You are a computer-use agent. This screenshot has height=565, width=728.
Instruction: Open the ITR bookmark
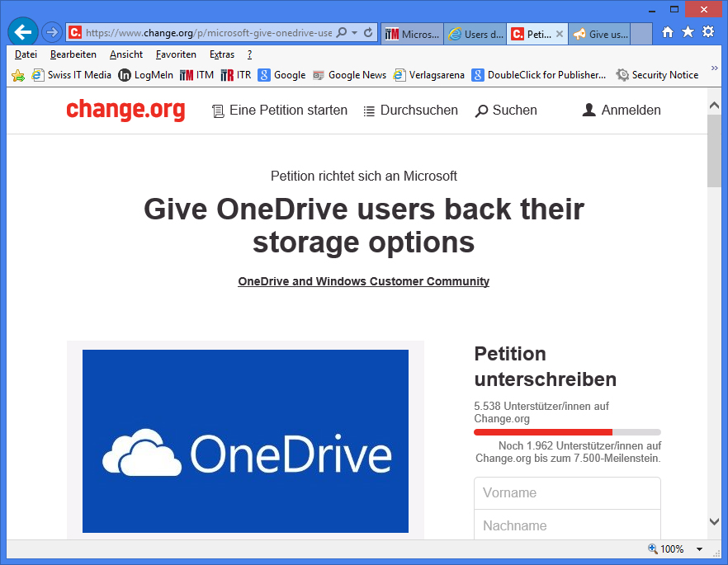pos(236,75)
